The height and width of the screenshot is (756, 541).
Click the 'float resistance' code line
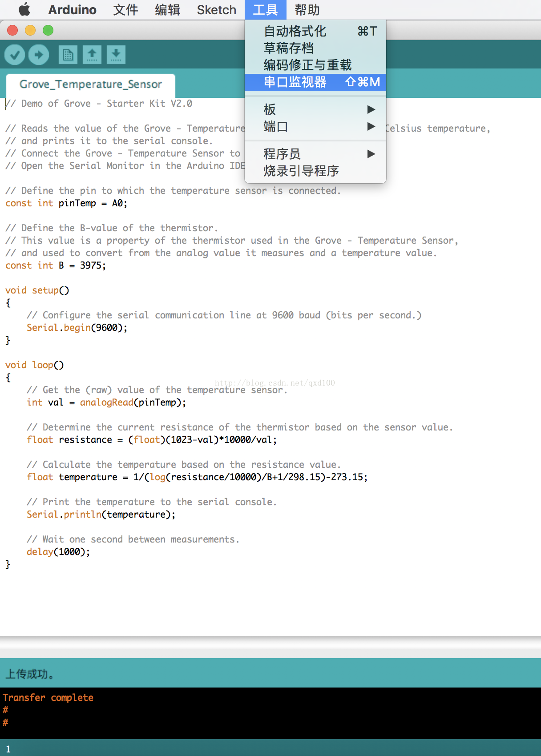coord(152,440)
